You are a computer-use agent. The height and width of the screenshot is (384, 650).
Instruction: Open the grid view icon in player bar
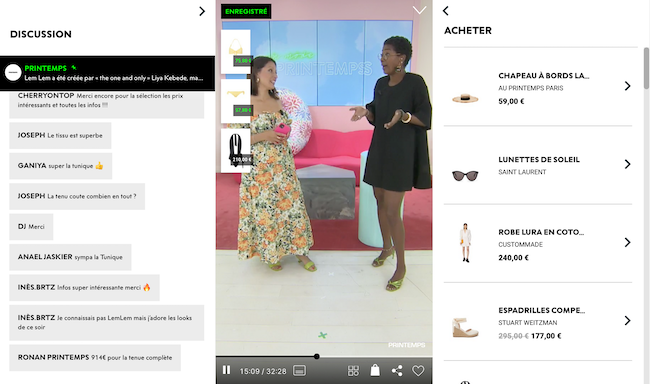pyautogui.click(x=353, y=371)
